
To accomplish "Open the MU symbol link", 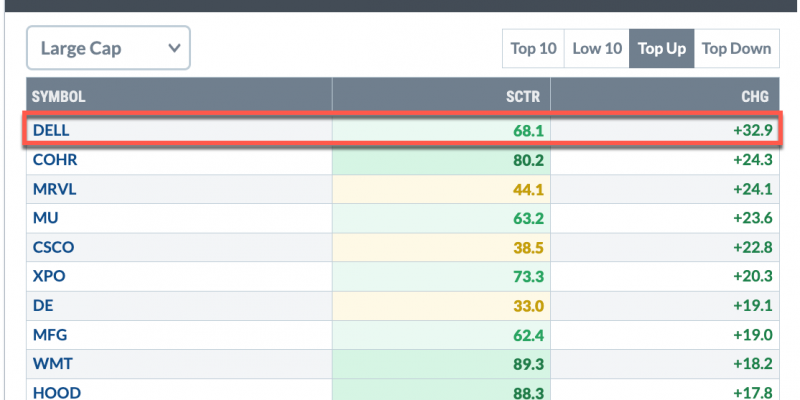I will coord(45,218).
